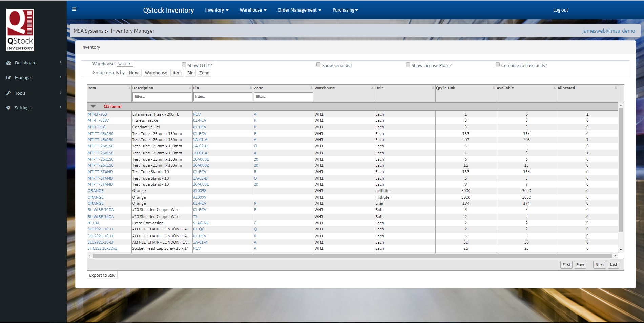Open item MT-FT-CG
The width and height of the screenshot is (644, 323).
[x=97, y=127]
